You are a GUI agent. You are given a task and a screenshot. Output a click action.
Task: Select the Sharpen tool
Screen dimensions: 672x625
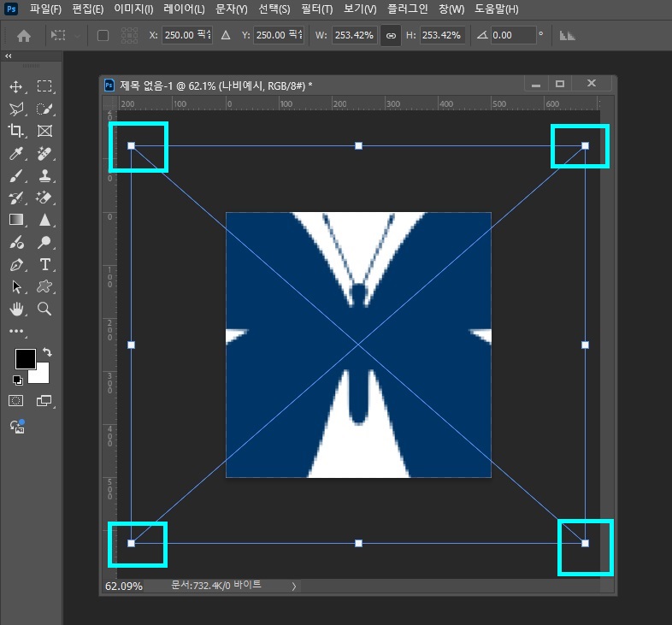click(x=44, y=220)
